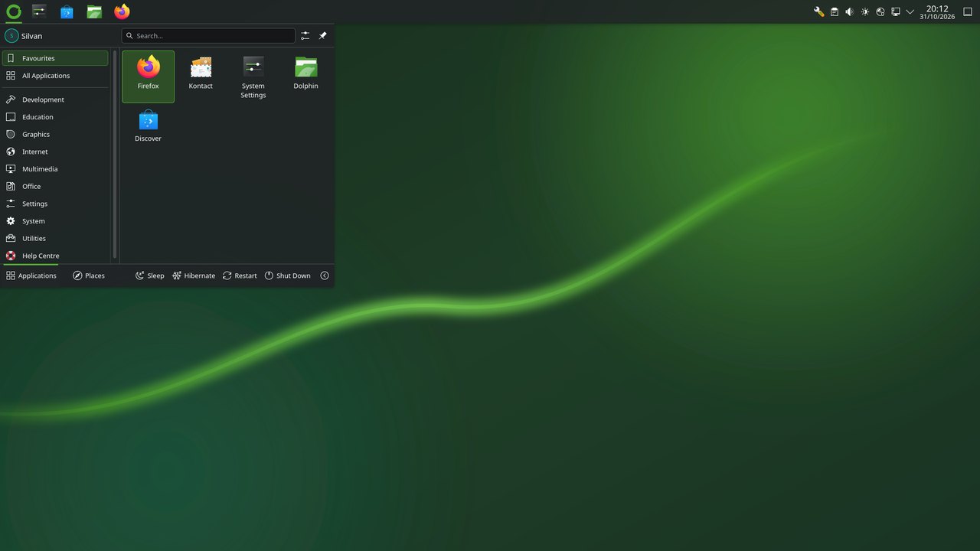Open the brightness tray icon
The height and width of the screenshot is (551, 980).
(864, 11)
